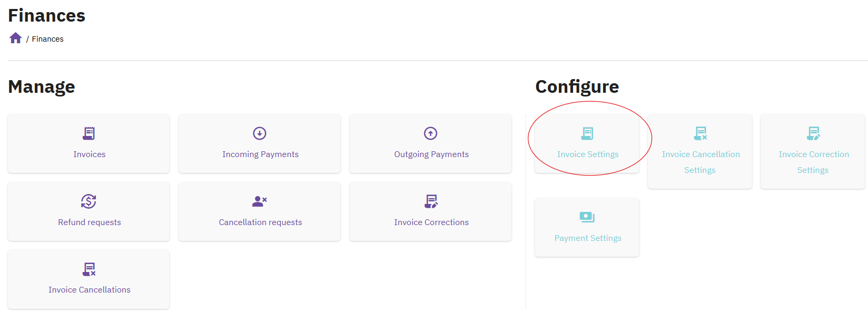Click the Cancellation requests user icon
Viewport: 868px width, 311px height.
[x=260, y=201]
